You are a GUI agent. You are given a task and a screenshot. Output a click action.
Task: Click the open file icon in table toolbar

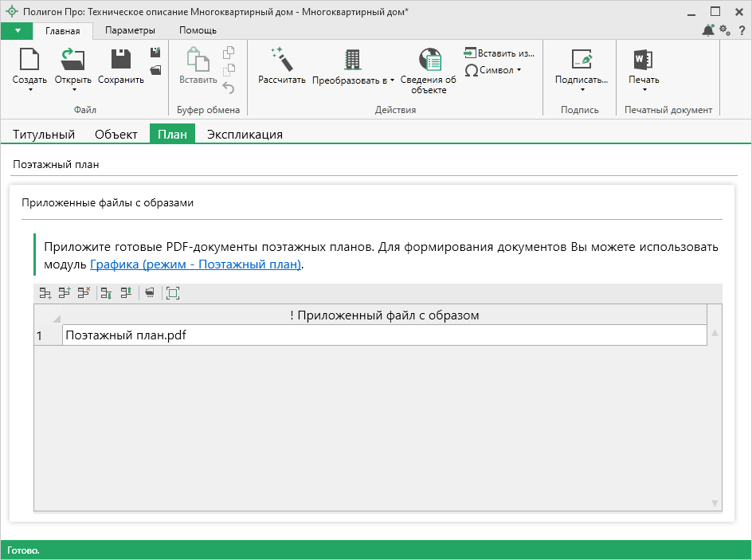point(149,293)
